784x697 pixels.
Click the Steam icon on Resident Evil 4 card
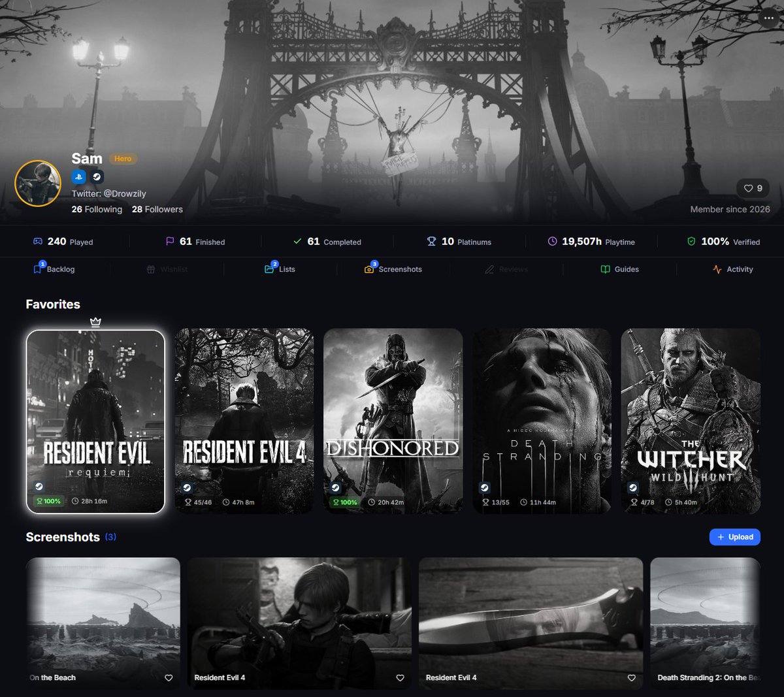pos(187,487)
